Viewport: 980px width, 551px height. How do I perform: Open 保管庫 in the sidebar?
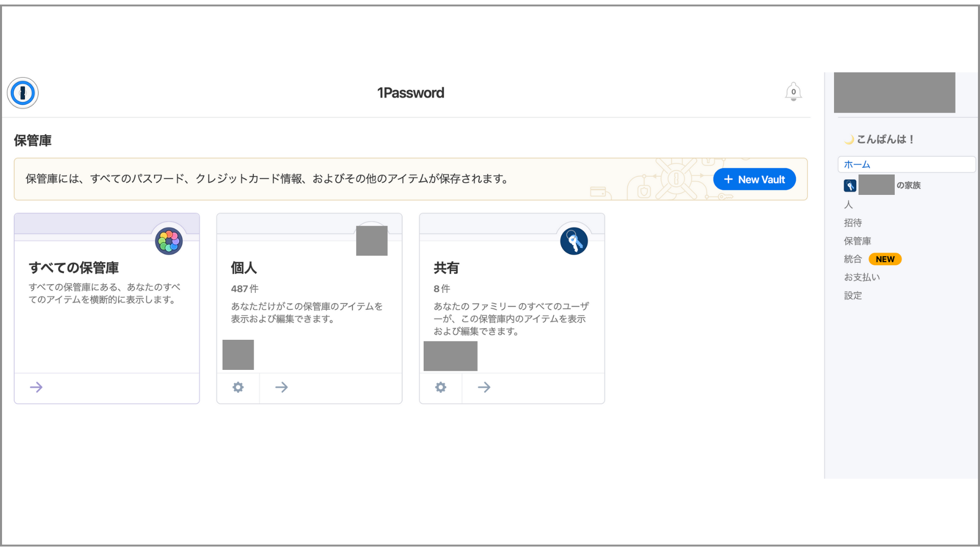(857, 241)
